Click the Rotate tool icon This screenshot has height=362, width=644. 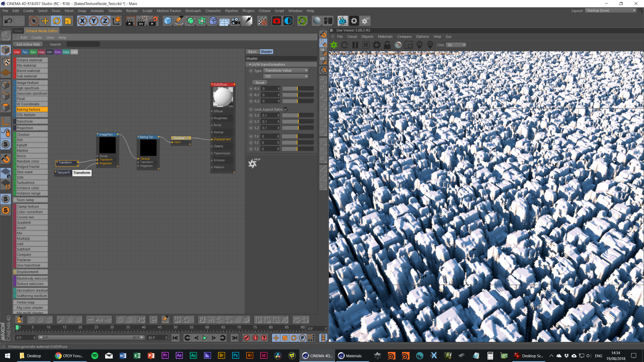(57, 21)
